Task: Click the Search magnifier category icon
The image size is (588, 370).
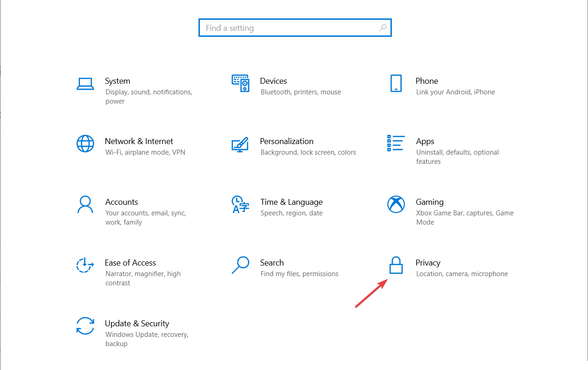Action: [x=240, y=265]
